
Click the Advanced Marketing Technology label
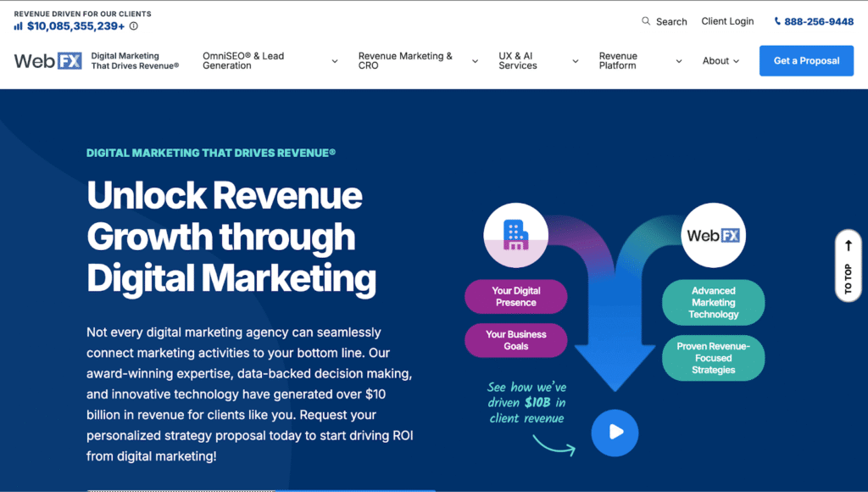pyautogui.click(x=713, y=302)
